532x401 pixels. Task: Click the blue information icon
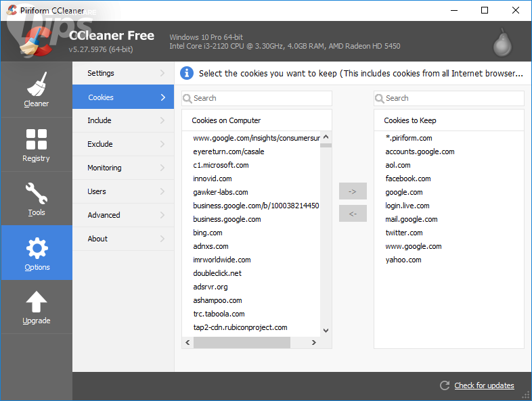[187, 73]
